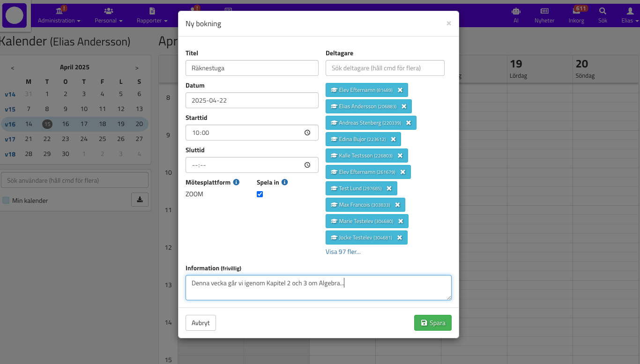Remove participant Jocke Testelev (304681)
The width and height of the screenshot is (640, 364).
(x=400, y=238)
